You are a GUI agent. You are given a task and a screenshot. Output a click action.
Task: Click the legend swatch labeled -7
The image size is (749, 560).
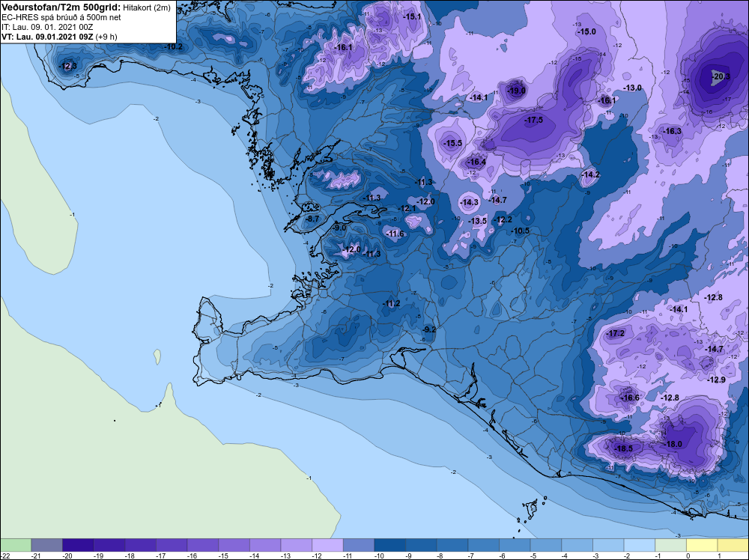click(x=483, y=545)
